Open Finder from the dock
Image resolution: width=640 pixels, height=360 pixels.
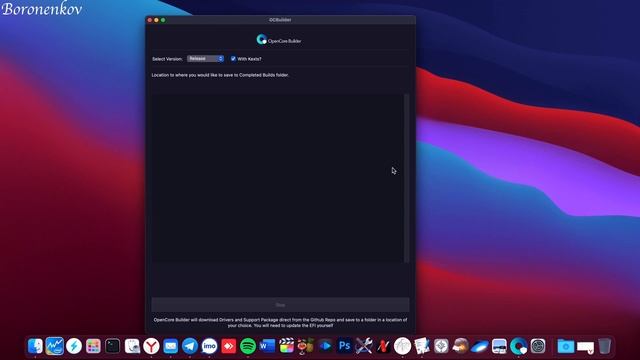(35, 346)
